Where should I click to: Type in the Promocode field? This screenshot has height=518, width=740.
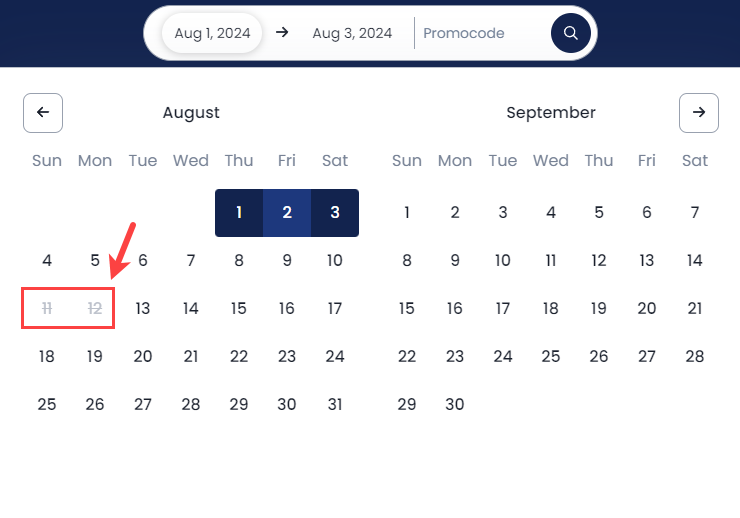click(x=480, y=33)
